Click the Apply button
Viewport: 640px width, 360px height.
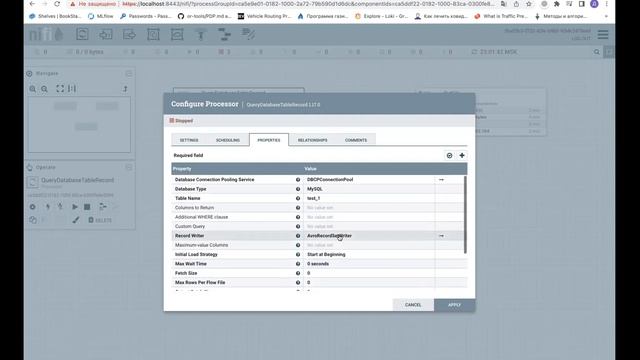coord(454,305)
